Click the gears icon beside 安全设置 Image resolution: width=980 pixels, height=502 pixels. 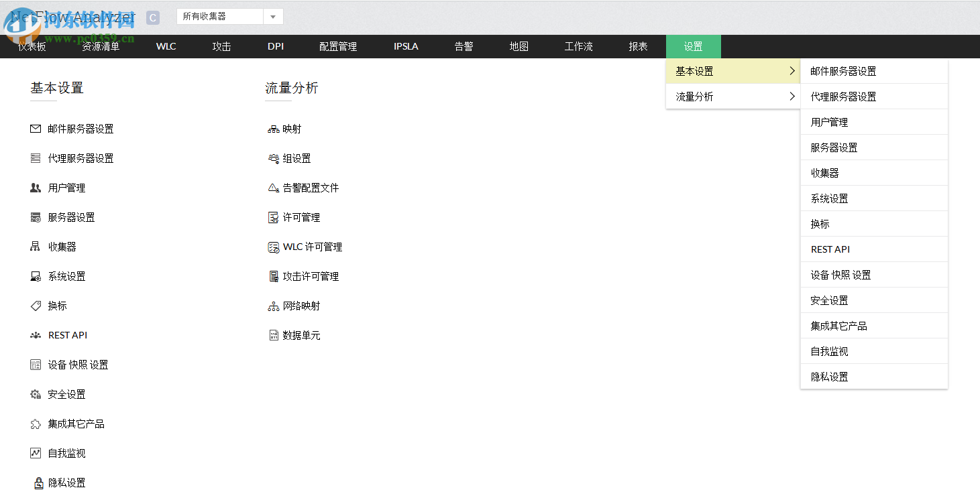36,394
